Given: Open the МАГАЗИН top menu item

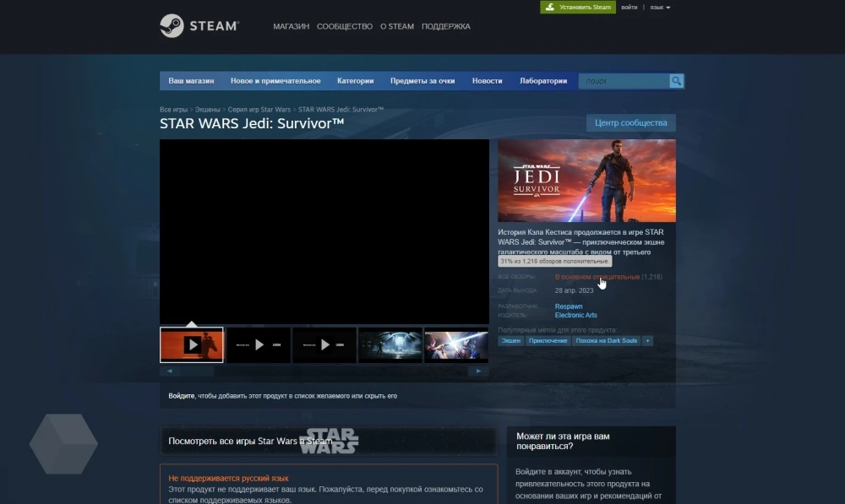Looking at the screenshot, I should (291, 26).
